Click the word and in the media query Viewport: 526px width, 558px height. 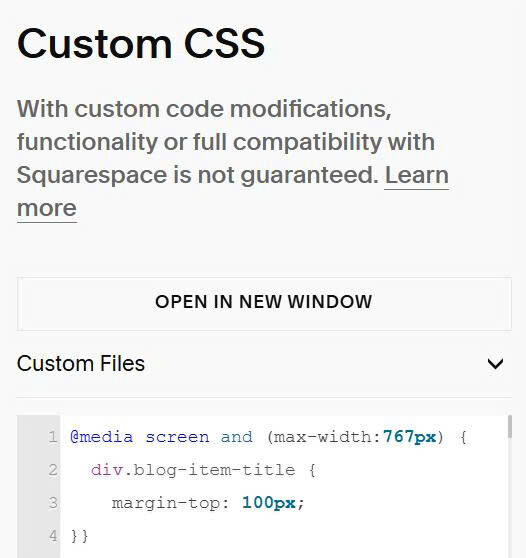click(237, 437)
